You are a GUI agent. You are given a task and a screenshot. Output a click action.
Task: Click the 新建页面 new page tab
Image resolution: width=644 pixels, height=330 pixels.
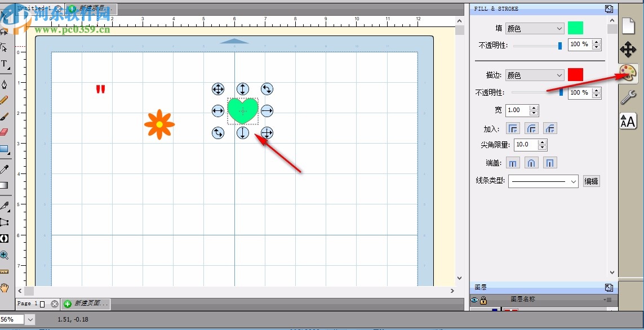86,304
